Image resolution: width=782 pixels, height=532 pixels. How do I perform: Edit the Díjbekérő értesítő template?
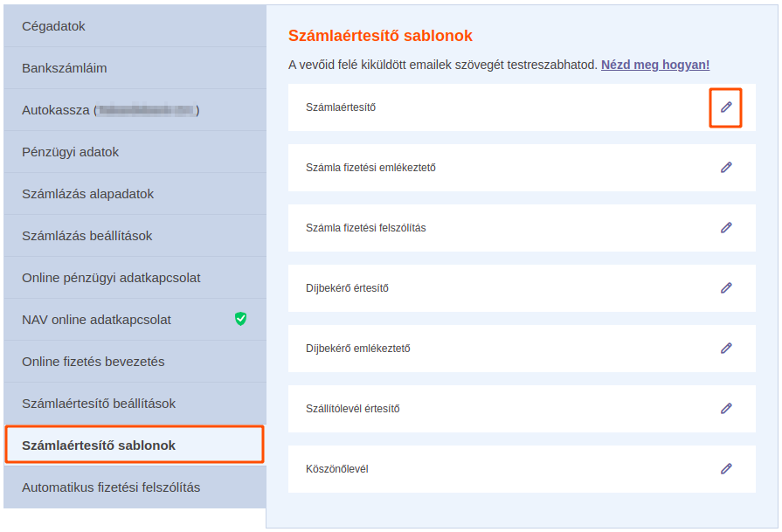[726, 288]
